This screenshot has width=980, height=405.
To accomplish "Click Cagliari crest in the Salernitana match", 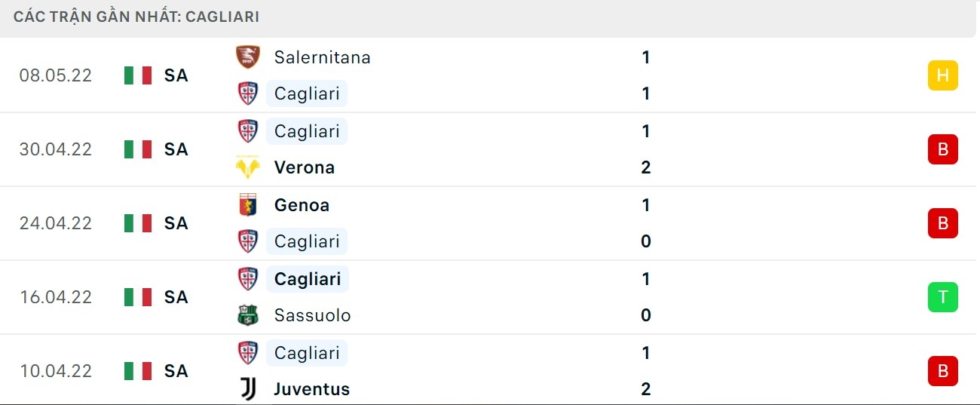I will (247, 94).
